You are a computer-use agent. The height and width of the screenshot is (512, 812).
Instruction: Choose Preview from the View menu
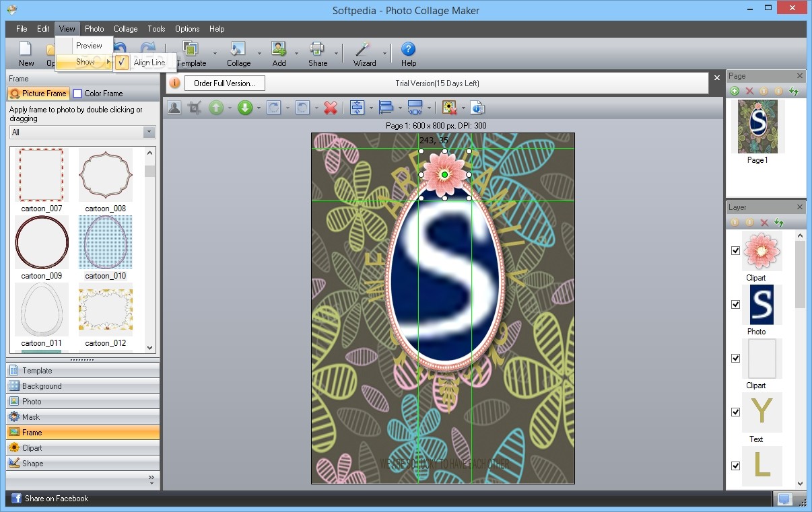[x=89, y=46]
